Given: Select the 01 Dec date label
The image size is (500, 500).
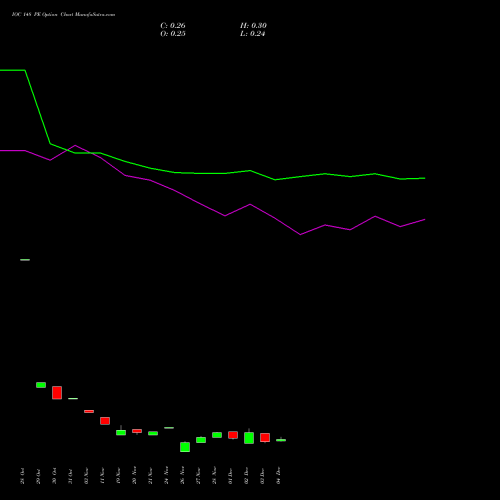Looking at the screenshot, I should 230,476.
